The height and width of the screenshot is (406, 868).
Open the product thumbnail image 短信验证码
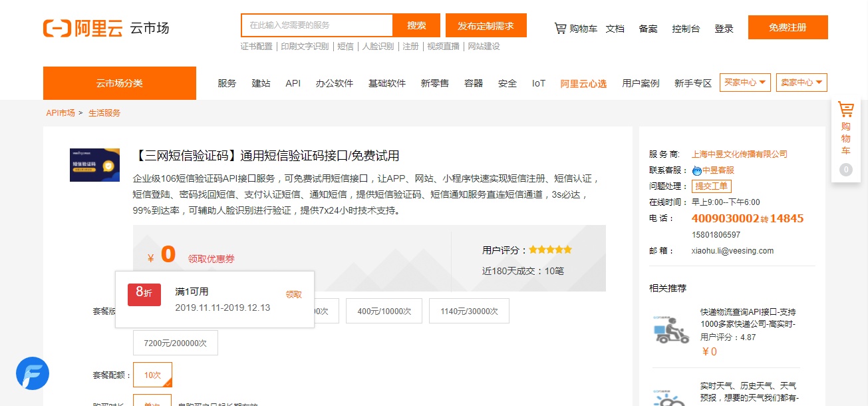(95, 165)
